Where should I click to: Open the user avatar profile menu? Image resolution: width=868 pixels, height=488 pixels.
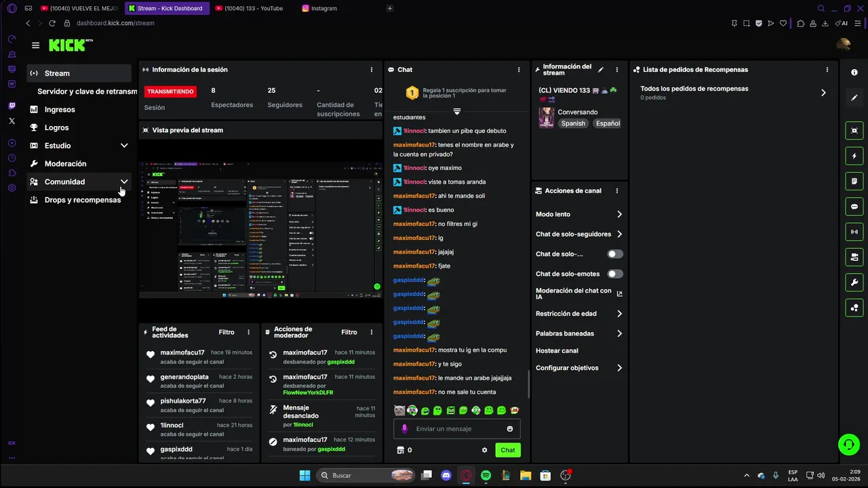coord(844,45)
